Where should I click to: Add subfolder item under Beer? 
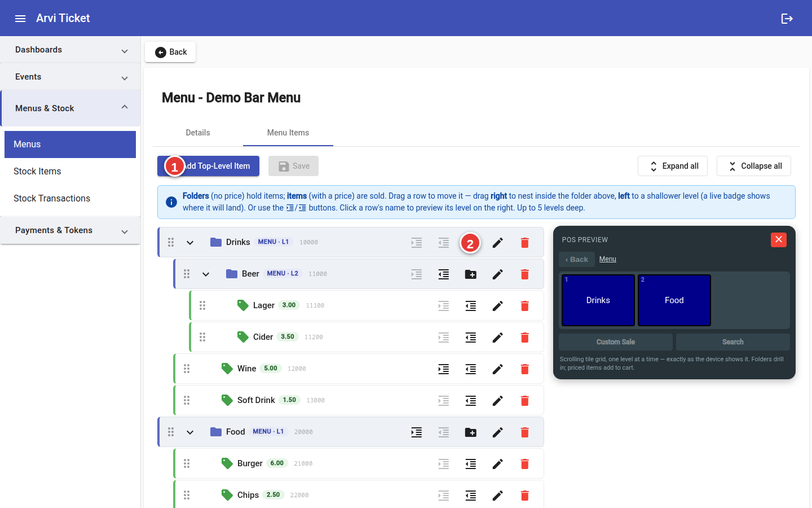[x=470, y=274]
